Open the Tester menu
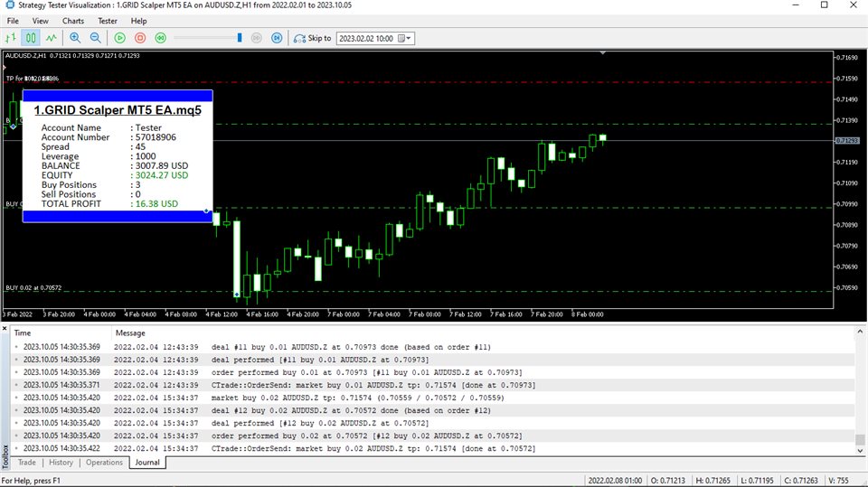868x487 pixels. point(108,21)
